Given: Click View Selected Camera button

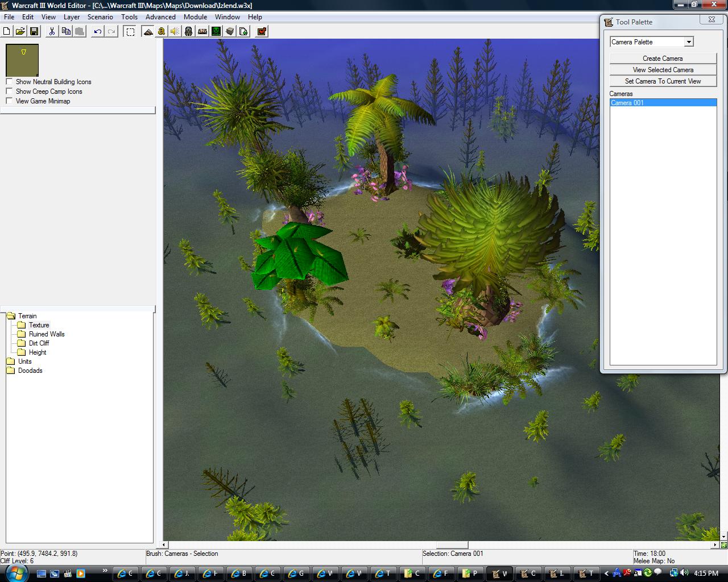Looking at the screenshot, I should [663, 70].
